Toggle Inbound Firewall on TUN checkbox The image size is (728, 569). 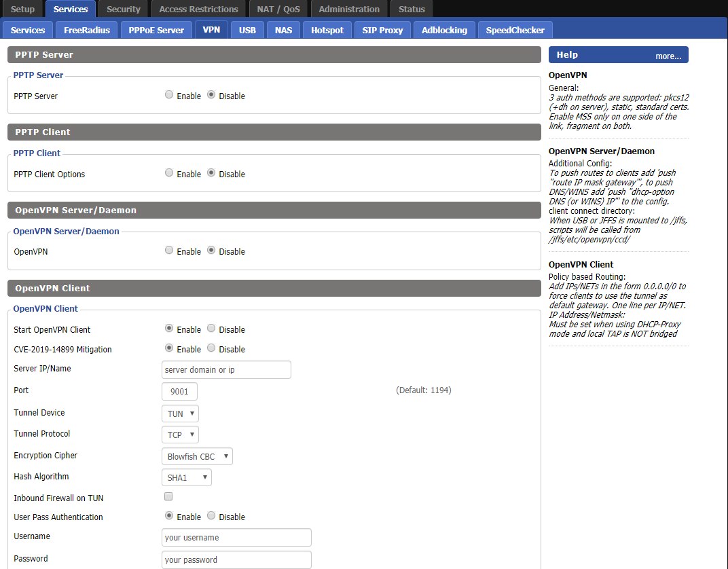(x=168, y=496)
